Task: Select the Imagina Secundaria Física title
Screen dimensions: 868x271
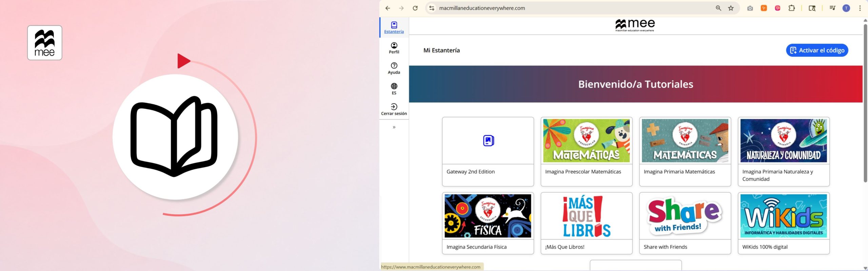Action: [x=476, y=247]
